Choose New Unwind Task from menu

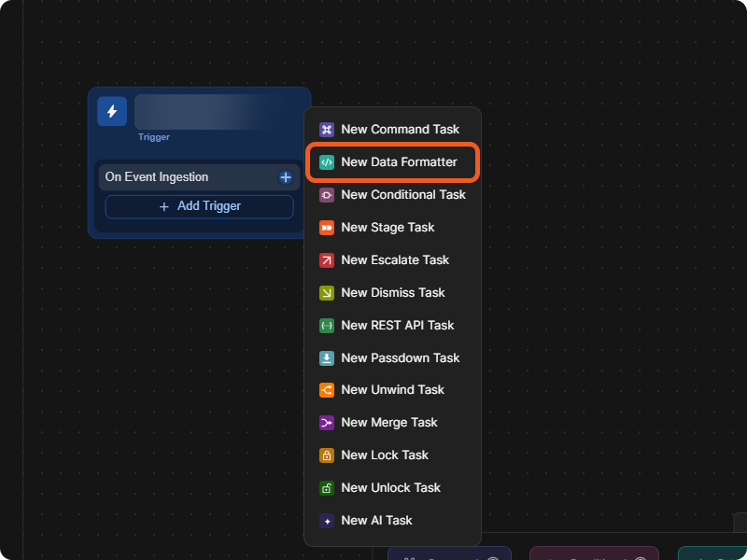click(392, 390)
